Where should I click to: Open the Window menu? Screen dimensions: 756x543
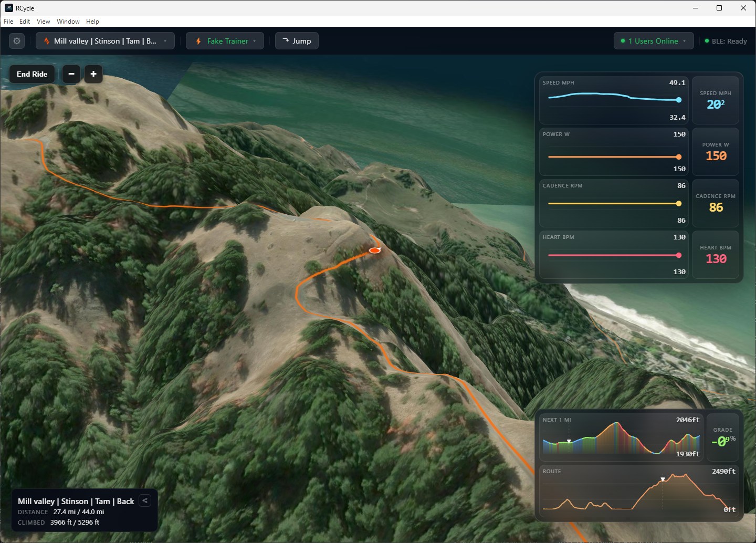(68, 22)
